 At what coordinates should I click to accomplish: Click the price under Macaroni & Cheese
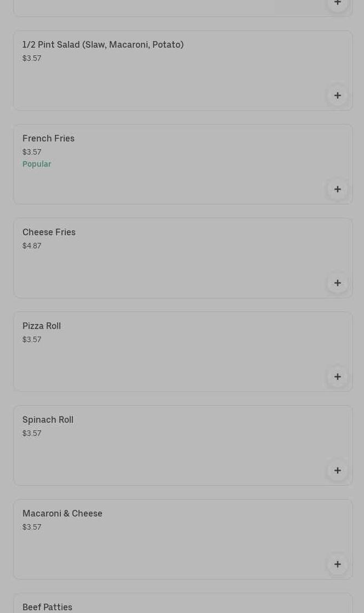pyautogui.click(x=32, y=527)
